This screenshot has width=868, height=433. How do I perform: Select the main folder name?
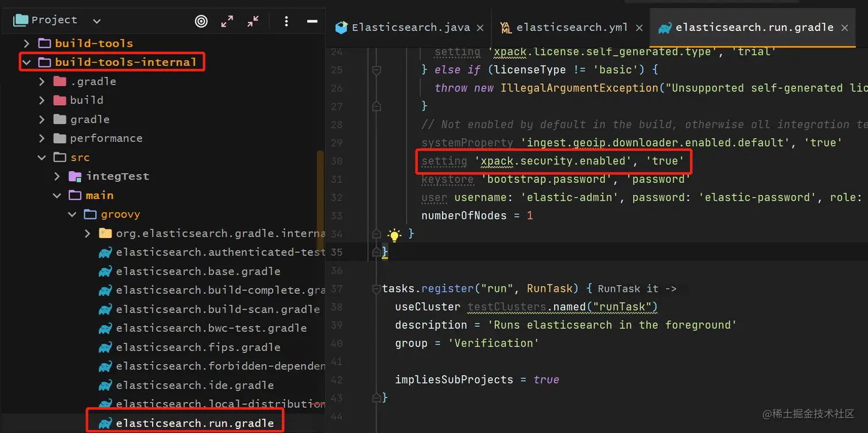point(100,196)
